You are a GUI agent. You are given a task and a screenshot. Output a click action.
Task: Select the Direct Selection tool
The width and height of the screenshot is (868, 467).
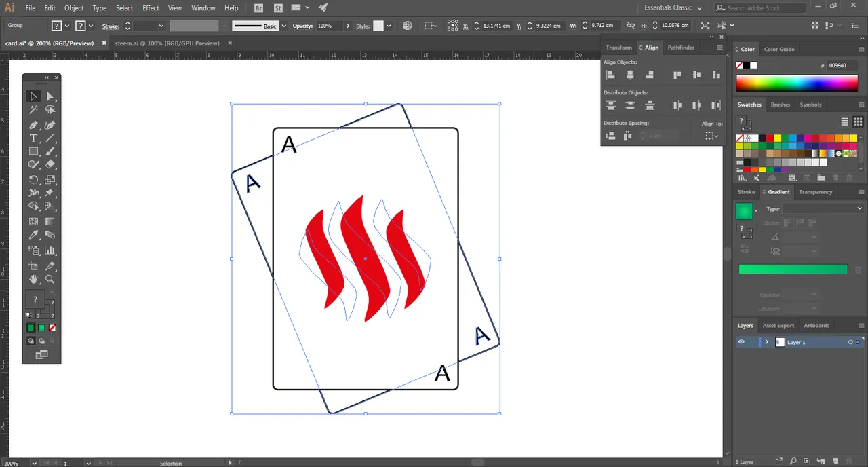point(50,96)
